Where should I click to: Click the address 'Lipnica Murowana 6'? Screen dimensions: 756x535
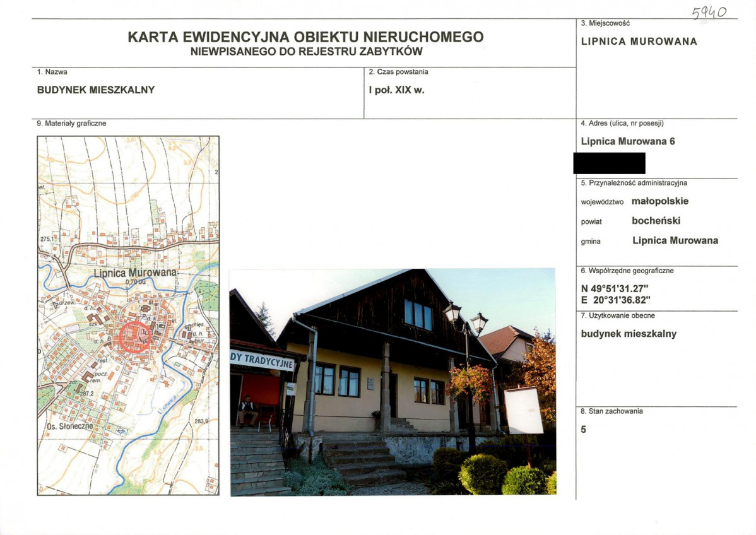(628, 141)
